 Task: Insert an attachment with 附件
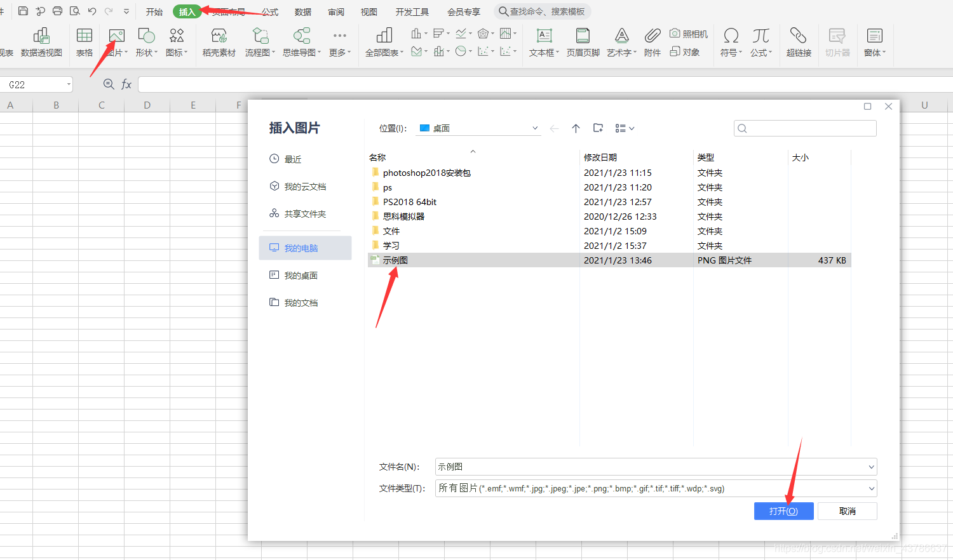coord(652,43)
